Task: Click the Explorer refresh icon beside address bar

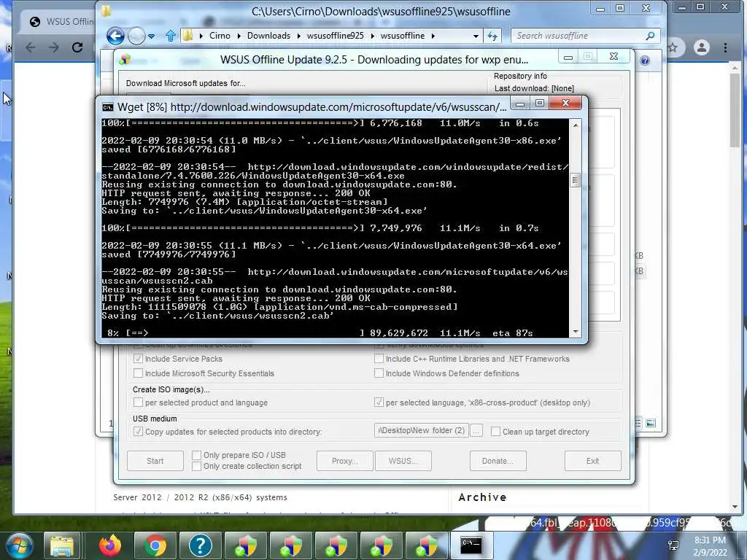Action: (492, 36)
